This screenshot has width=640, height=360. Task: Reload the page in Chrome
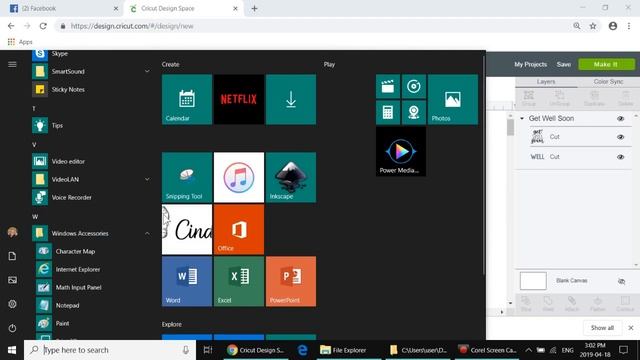[43, 26]
